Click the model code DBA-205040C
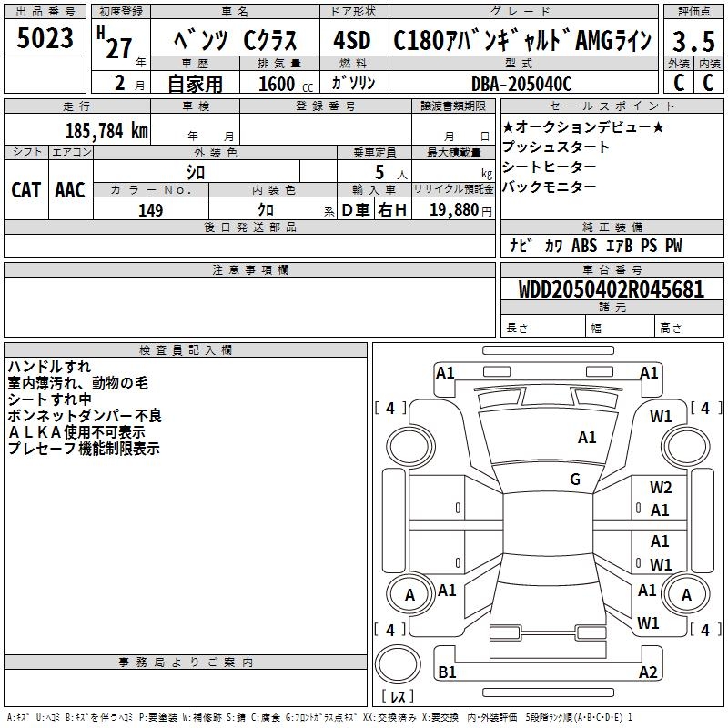This screenshot has width=728, height=728. (521, 84)
